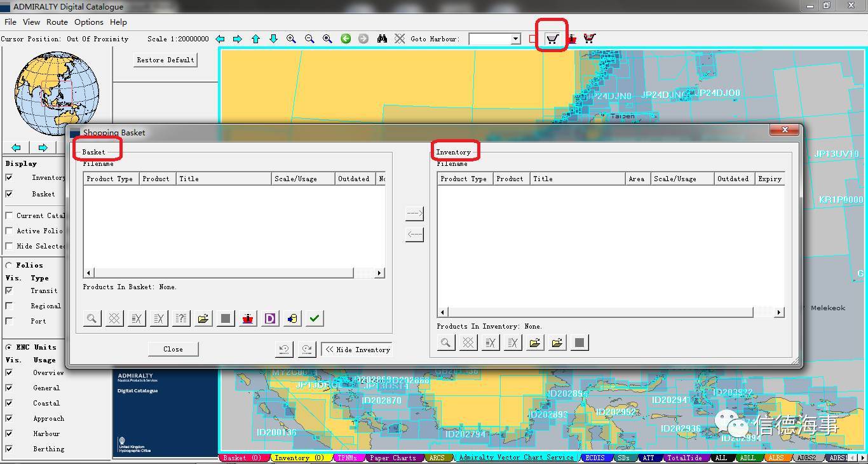Image resolution: width=868 pixels, height=464 pixels.
Task: Sort Inventory by Expiry column header
Action: pyautogui.click(x=770, y=179)
